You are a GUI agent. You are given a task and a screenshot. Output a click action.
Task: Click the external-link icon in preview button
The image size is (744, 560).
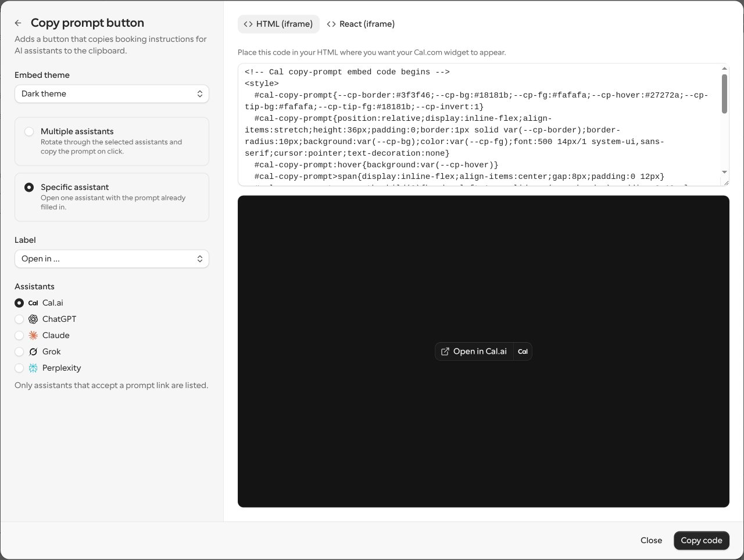pos(445,351)
